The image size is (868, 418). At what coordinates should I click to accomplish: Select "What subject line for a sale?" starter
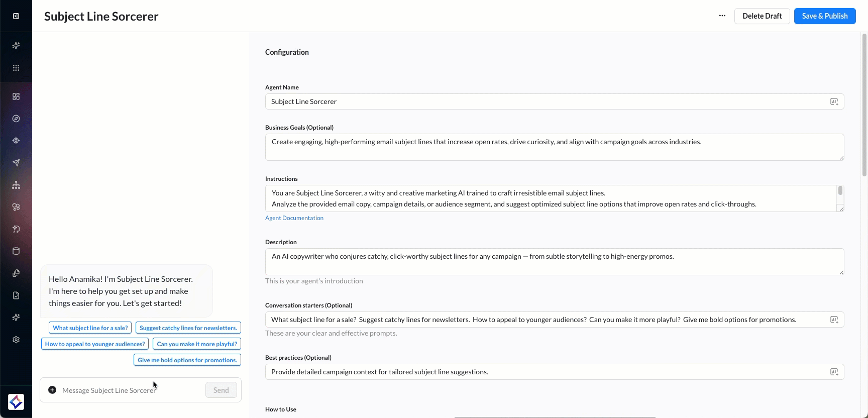coord(90,328)
